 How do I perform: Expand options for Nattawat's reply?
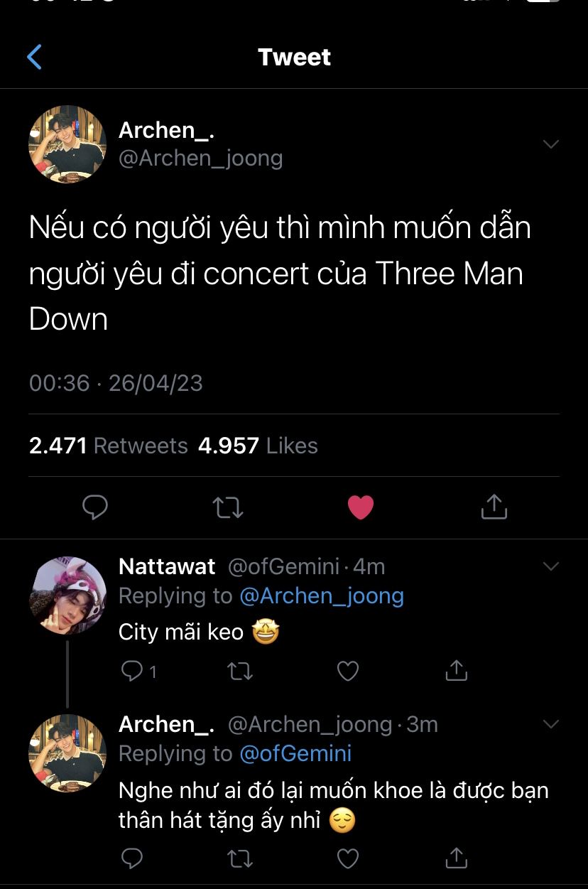pyautogui.click(x=550, y=566)
